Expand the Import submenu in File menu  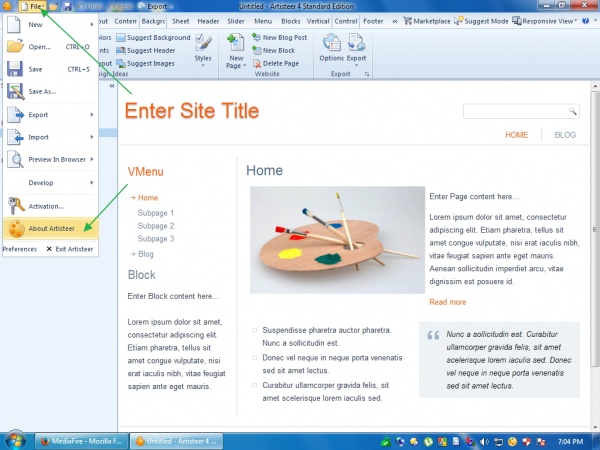click(x=51, y=137)
